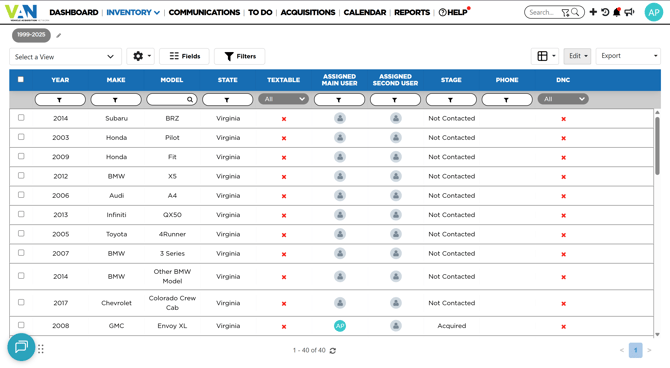Image resolution: width=670 pixels, height=368 pixels.
Task: Open the Year column filter
Action: click(x=60, y=100)
